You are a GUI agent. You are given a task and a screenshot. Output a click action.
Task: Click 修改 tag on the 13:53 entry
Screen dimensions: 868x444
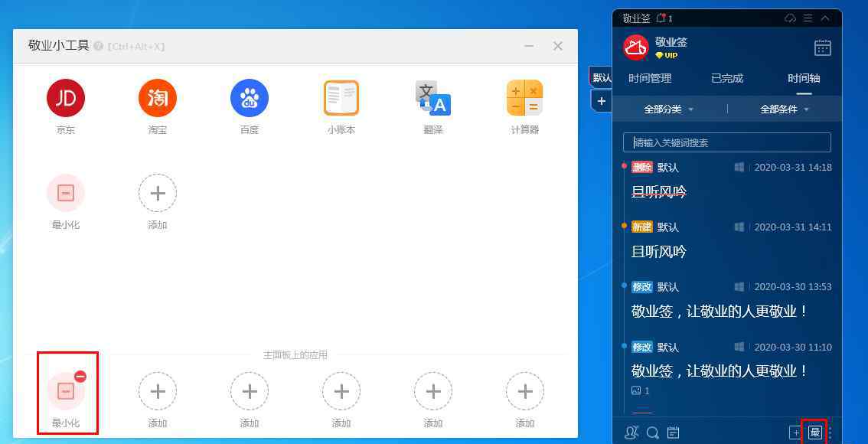click(x=642, y=287)
